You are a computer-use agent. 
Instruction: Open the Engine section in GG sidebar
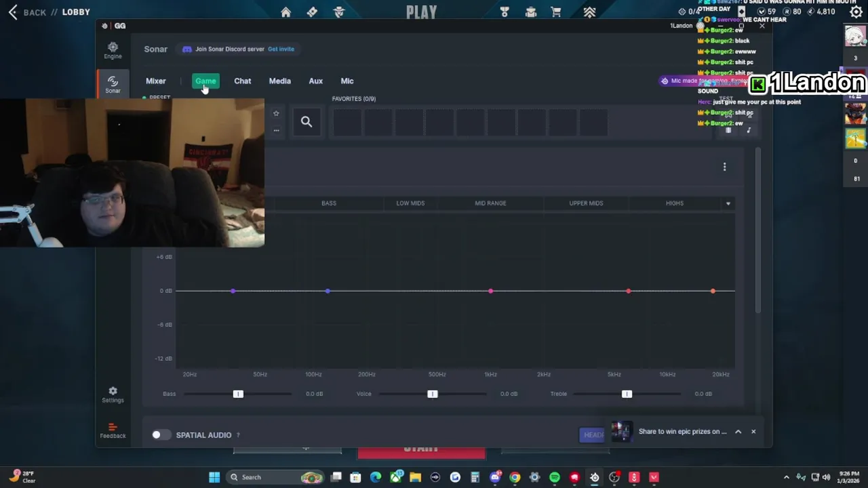point(113,50)
